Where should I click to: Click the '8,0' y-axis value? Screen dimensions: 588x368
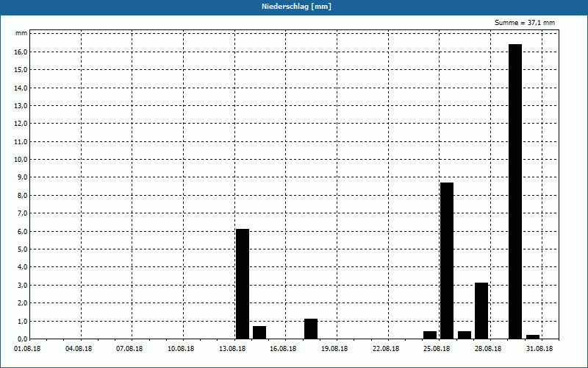point(23,195)
